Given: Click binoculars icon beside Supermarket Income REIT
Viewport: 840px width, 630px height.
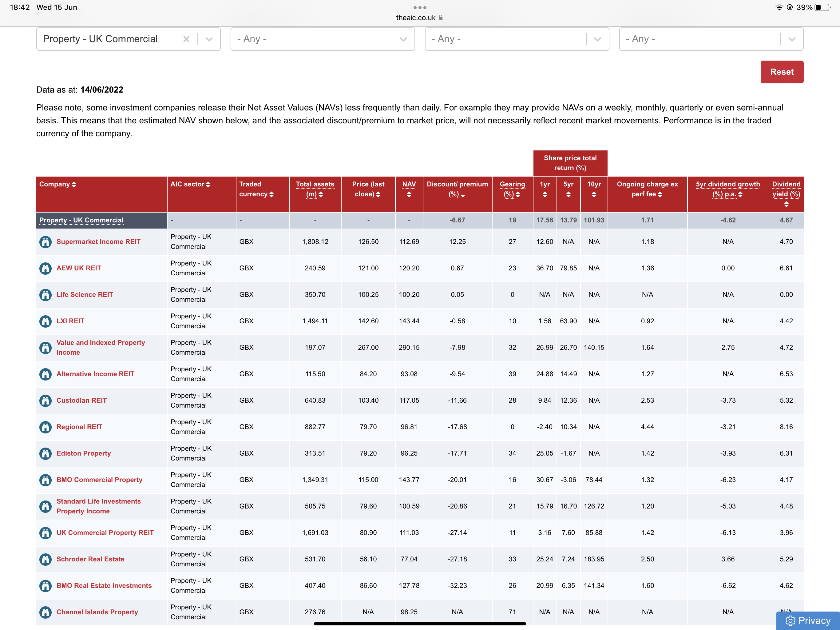Looking at the screenshot, I should [46, 242].
